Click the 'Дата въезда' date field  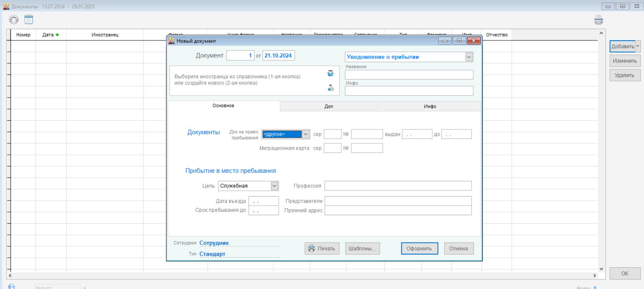click(263, 201)
